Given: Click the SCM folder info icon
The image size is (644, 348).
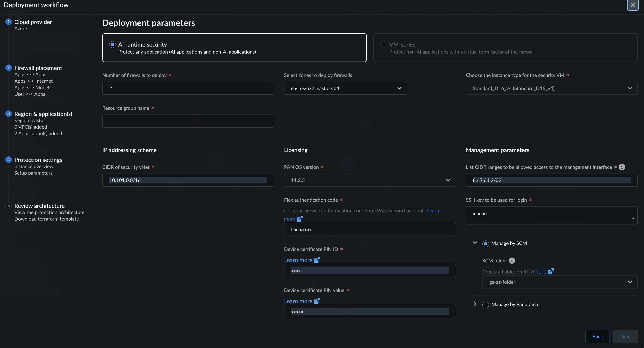Looking at the screenshot, I should (x=512, y=261).
